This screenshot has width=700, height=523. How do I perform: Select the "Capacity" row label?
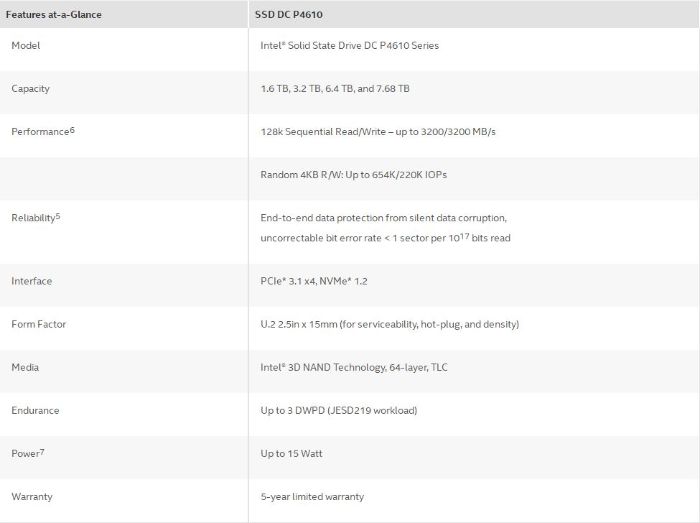[30, 88]
